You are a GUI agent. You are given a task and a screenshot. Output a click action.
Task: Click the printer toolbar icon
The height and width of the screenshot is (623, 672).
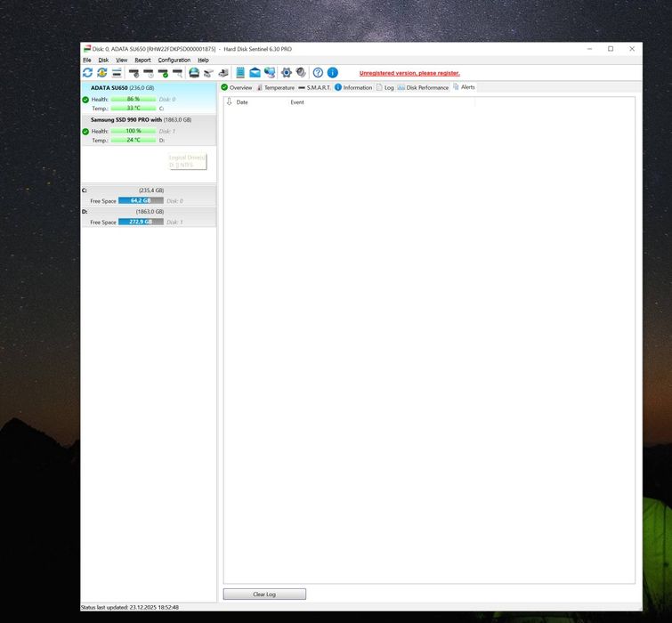223,73
